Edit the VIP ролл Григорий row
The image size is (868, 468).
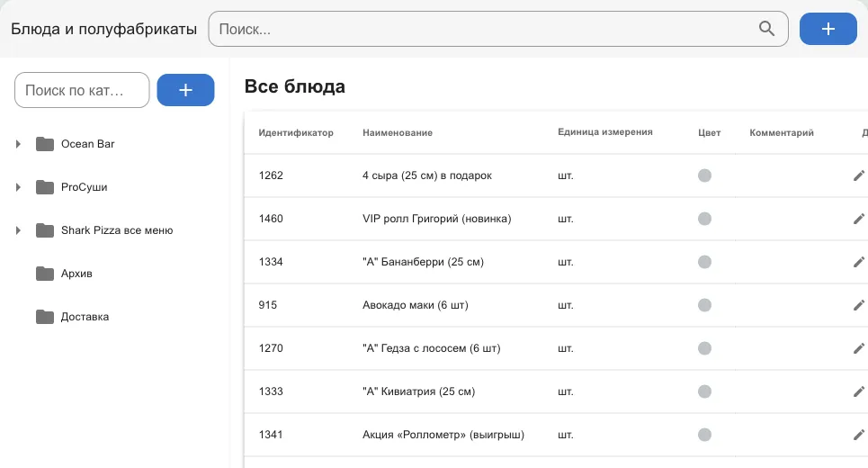pos(859,219)
